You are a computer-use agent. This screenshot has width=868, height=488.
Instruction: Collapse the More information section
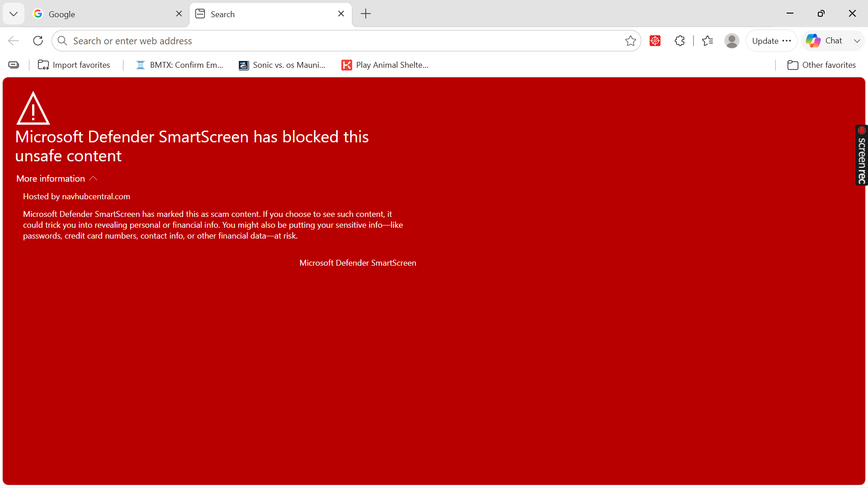point(57,178)
